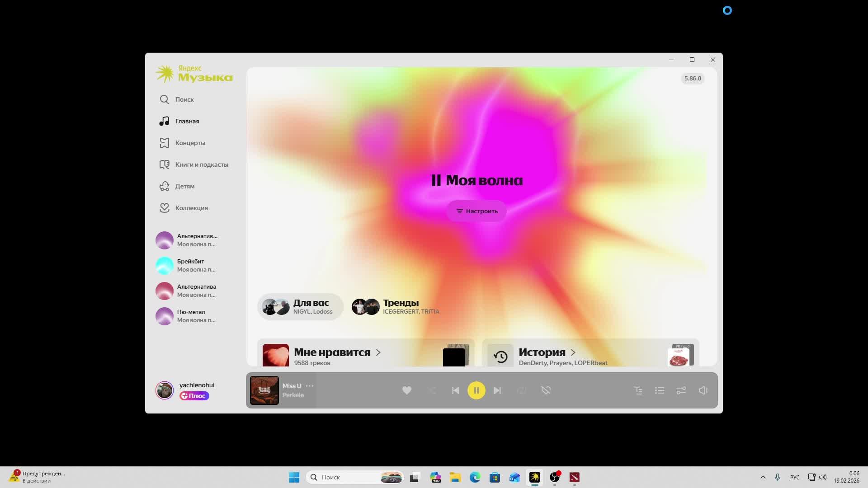This screenshot has height=488, width=868.
Task: Open the lyrics view icon
Action: (638, 390)
